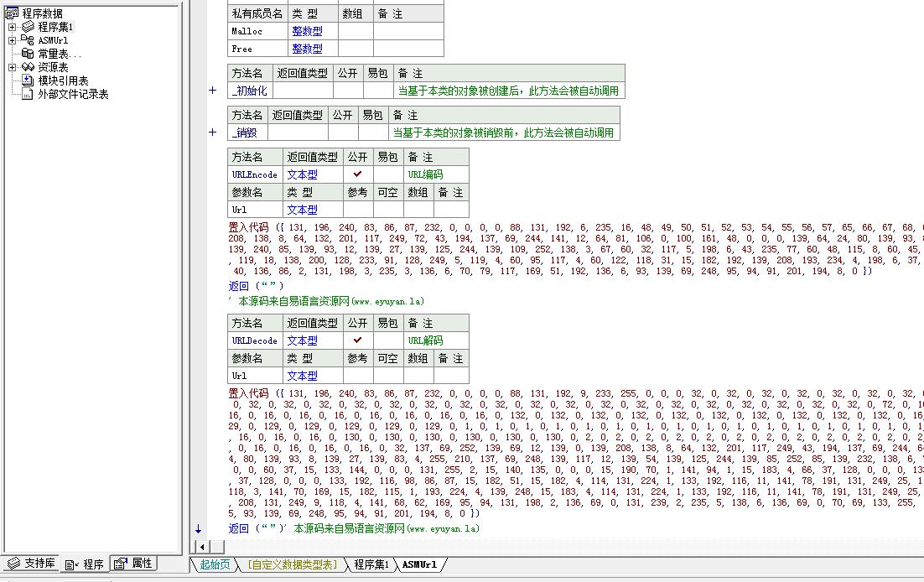Toggle the 公开 cell for _销毁
Image resolution: width=924 pixels, height=582 pixels.
pyautogui.click(x=343, y=133)
